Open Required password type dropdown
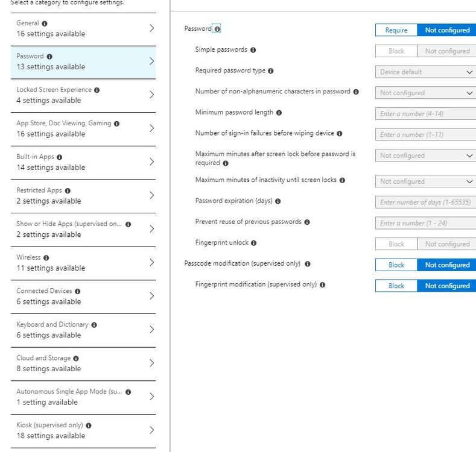476x452 pixels. point(425,72)
